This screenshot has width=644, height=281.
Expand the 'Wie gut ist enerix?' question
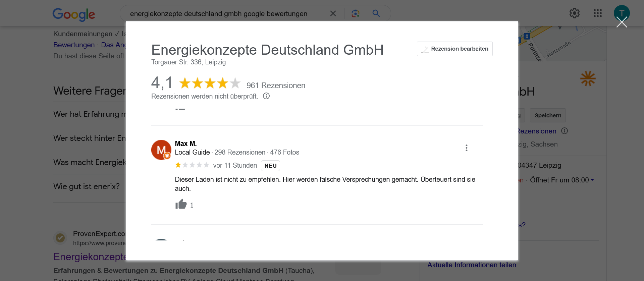(87, 186)
